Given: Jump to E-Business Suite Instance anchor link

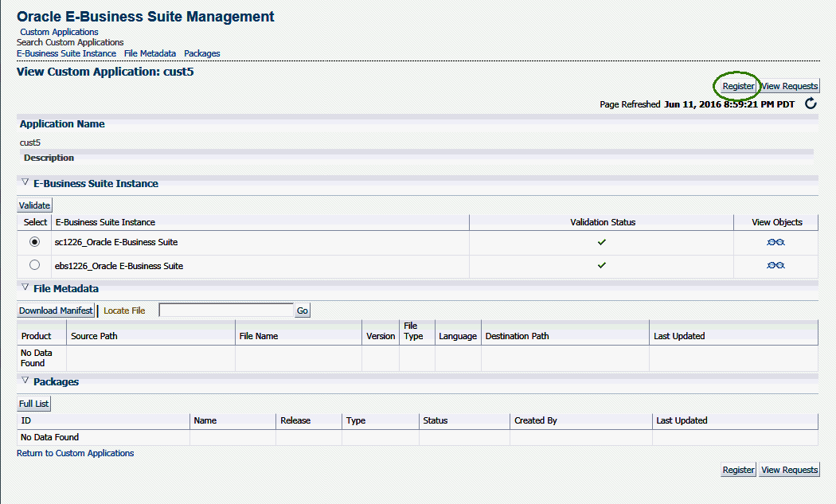Looking at the screenshot, I should click(x=66, y=53).
